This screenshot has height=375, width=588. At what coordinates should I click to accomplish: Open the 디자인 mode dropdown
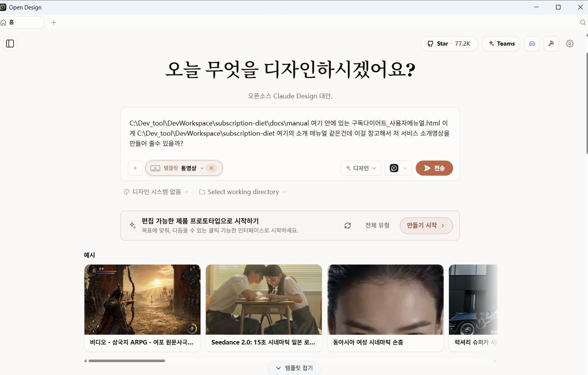tap(361, 168)
